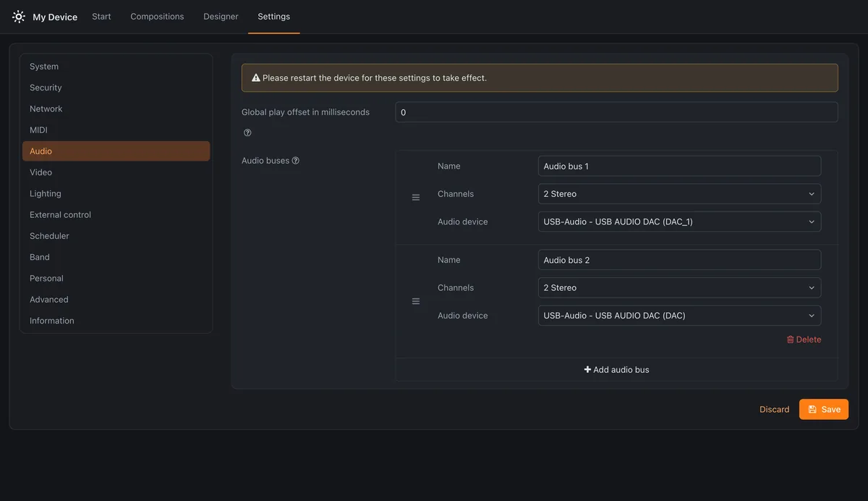868x501 pixels.
Task: Select the Settings tab
Action: tap(273, 17)
